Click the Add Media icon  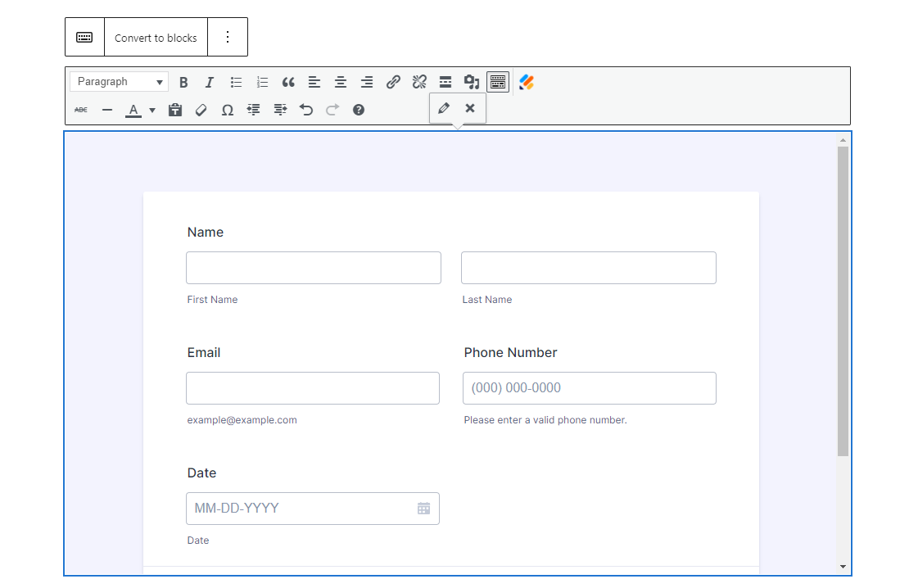click(x=472, y=82)
